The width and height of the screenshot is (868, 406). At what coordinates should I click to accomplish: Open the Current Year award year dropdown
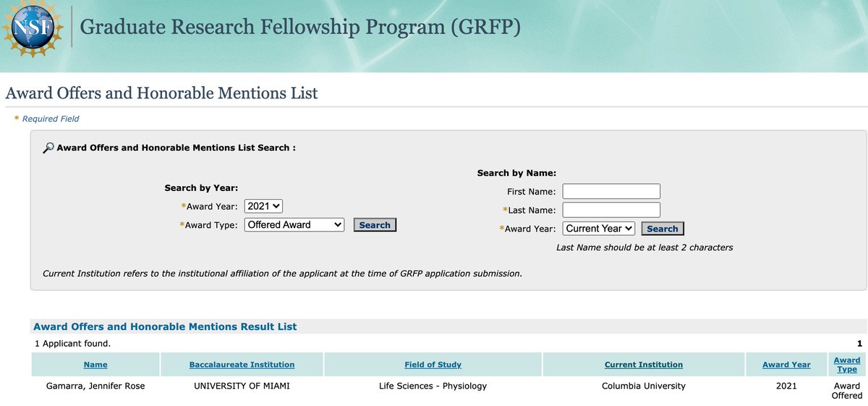(599, 229)
